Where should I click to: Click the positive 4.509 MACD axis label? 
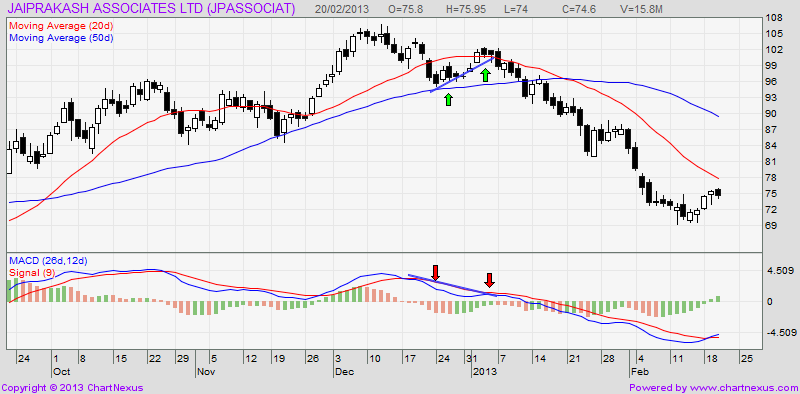pyautogui.click(x=779, y=270)
